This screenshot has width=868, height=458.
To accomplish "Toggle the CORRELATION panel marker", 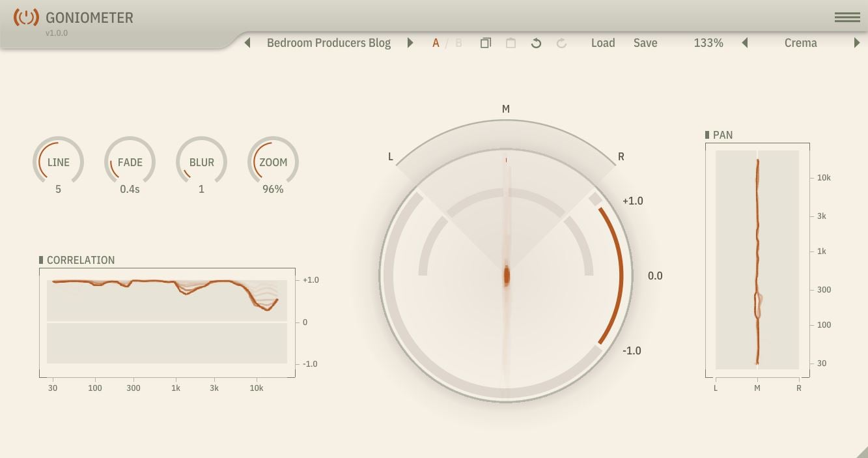I will coord(42,260).
